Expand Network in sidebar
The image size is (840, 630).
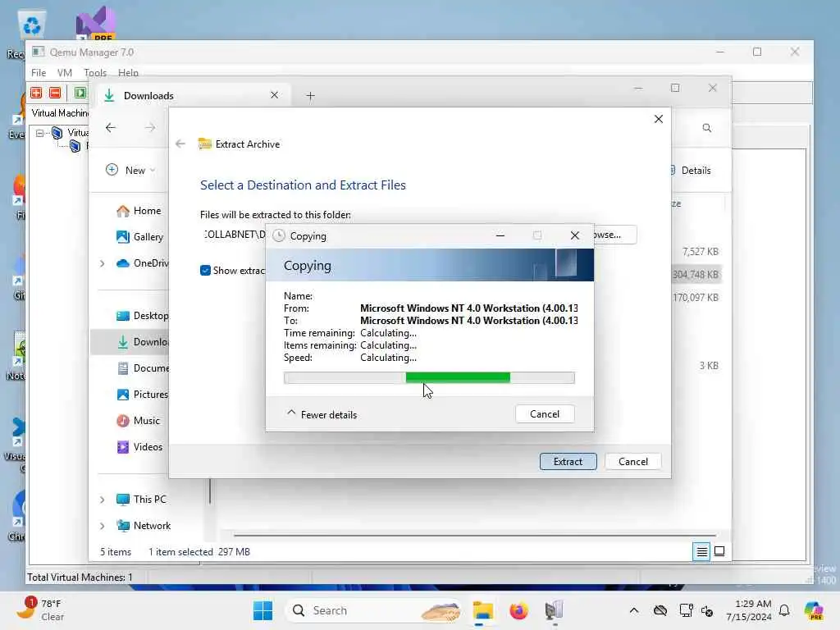(102, 526)
